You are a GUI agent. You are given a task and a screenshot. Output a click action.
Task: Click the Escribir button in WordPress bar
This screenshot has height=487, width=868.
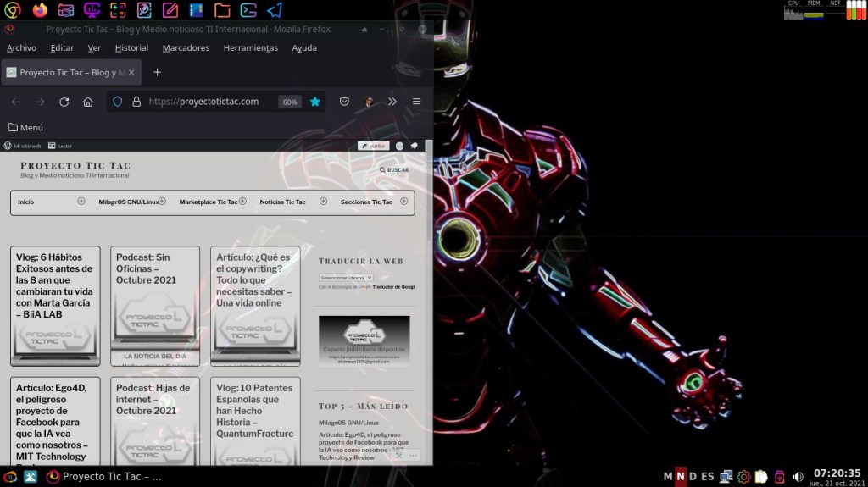tap(373, 146)
